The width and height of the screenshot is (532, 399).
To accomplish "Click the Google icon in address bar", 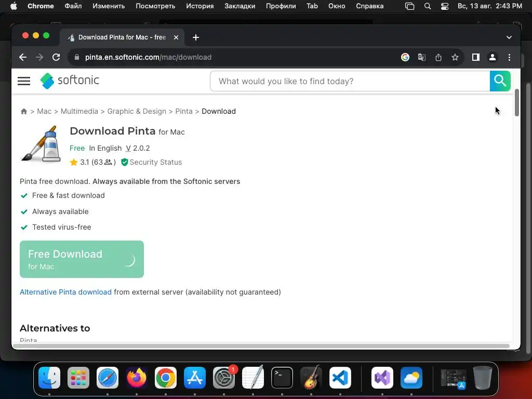I will click(405, 57).
